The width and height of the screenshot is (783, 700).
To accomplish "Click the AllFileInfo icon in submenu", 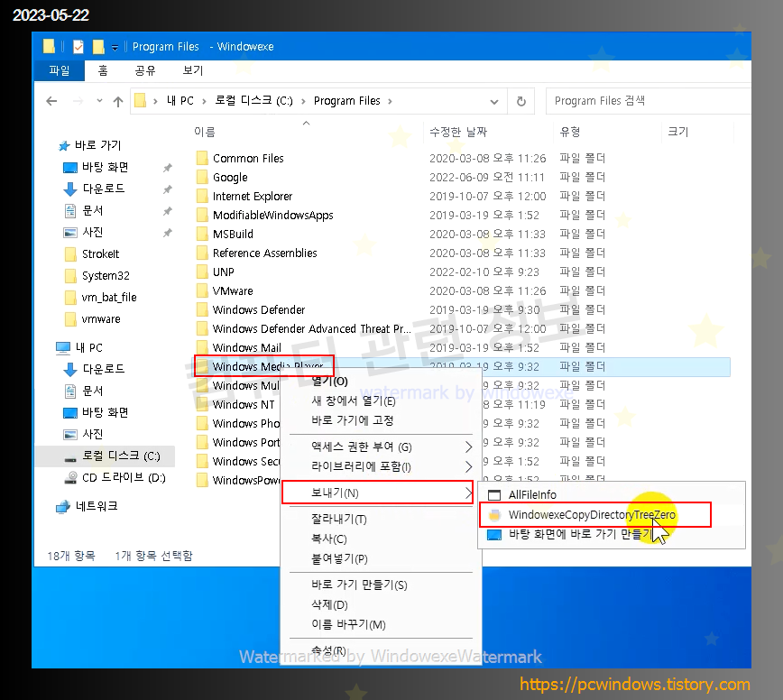I will [x=493, y=495].
